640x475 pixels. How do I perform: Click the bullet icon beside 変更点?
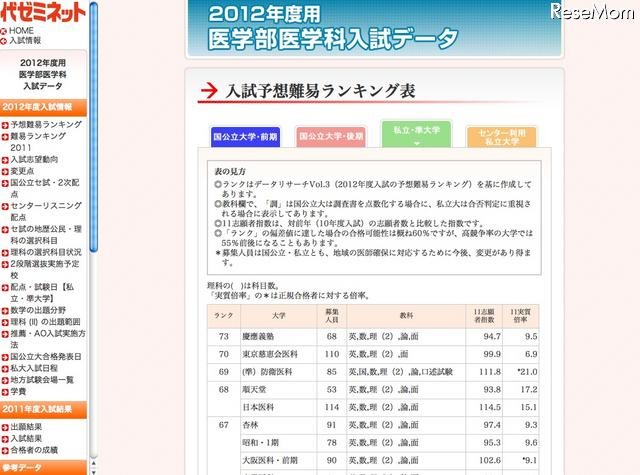coord(5,171)
